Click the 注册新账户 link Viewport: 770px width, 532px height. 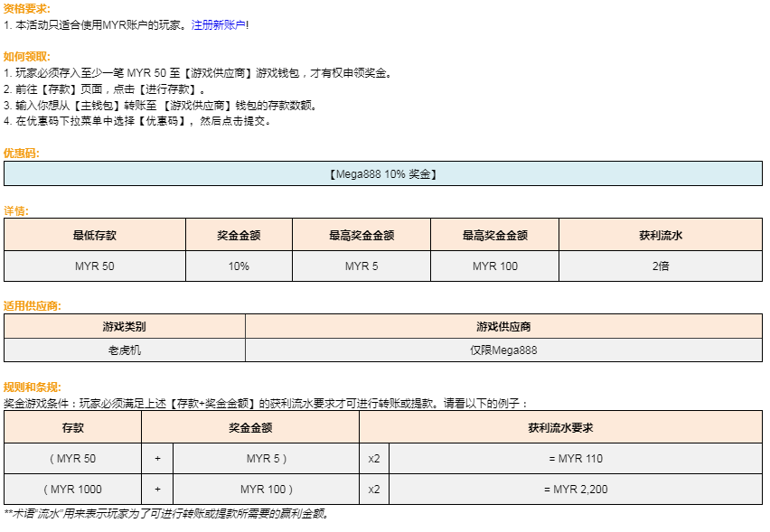click(x=218, y=25)
